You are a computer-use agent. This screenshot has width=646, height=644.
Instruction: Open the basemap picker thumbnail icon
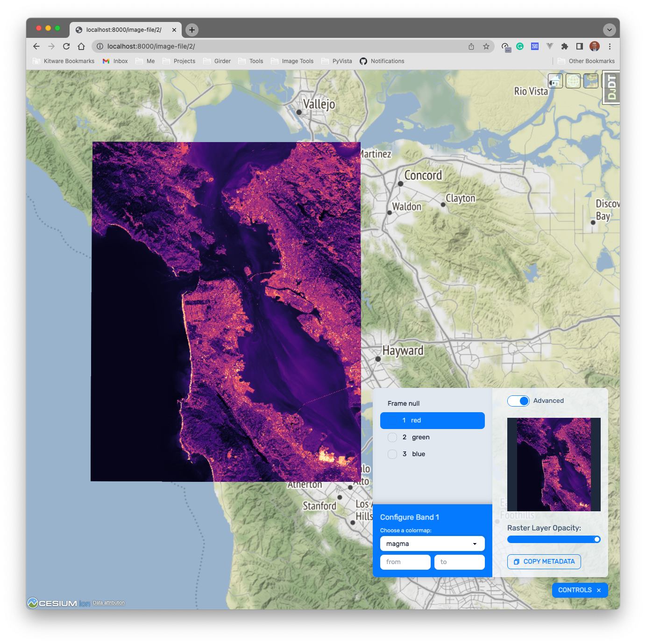[x=591, y=80]
